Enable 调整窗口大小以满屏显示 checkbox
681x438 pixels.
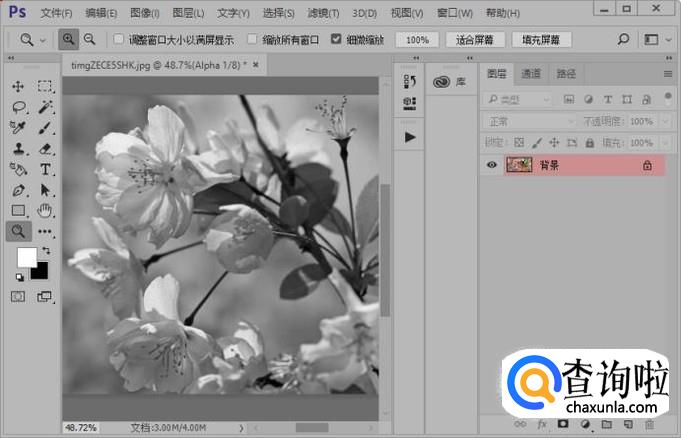[119, 40]
